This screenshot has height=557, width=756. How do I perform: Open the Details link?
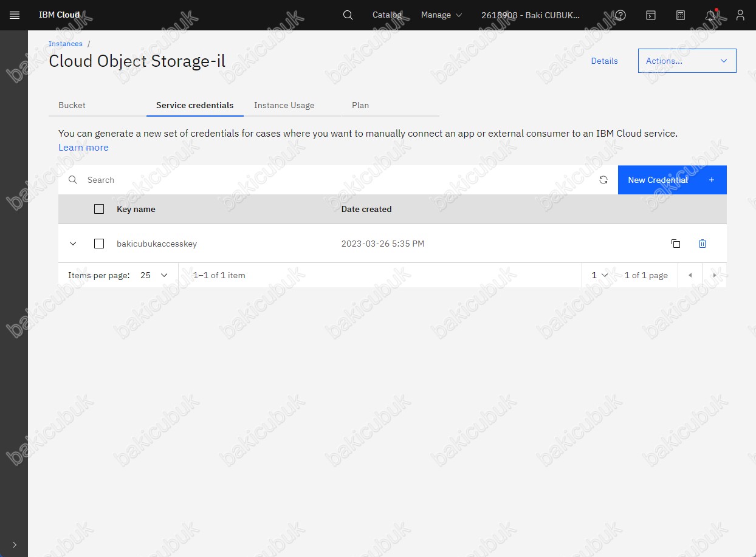coord(604,61)
